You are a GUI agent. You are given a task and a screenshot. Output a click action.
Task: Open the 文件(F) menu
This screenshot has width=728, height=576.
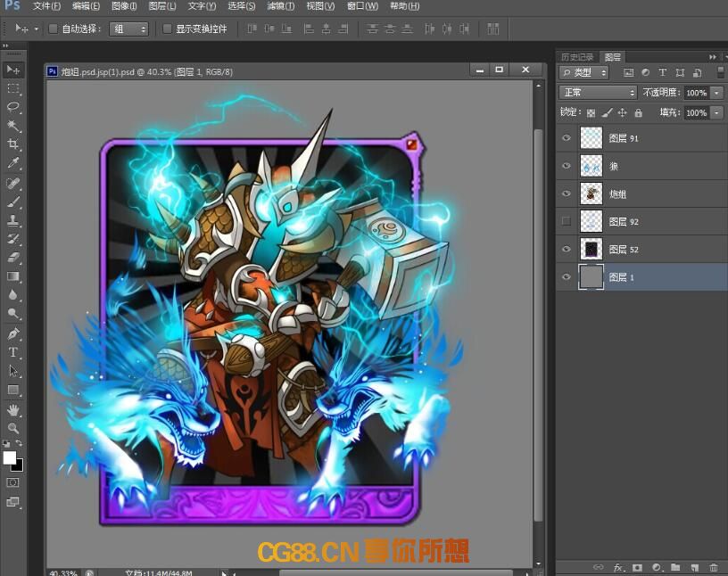point(47,6)
